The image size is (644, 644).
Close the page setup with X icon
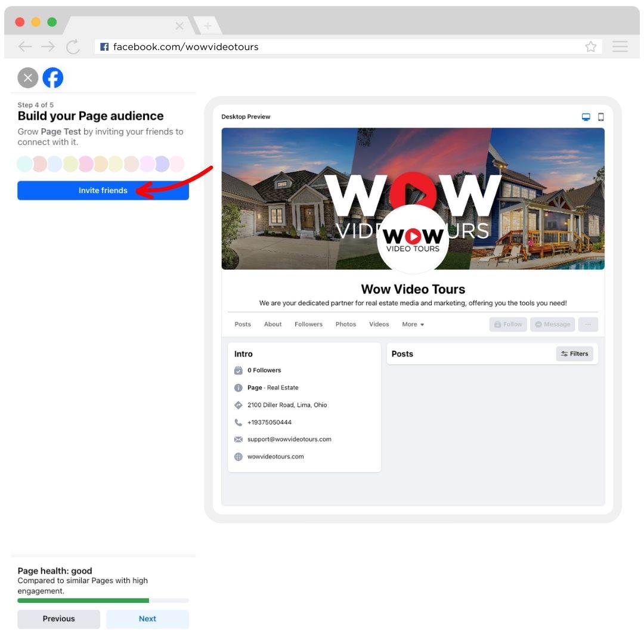click(x=28, y=78)
